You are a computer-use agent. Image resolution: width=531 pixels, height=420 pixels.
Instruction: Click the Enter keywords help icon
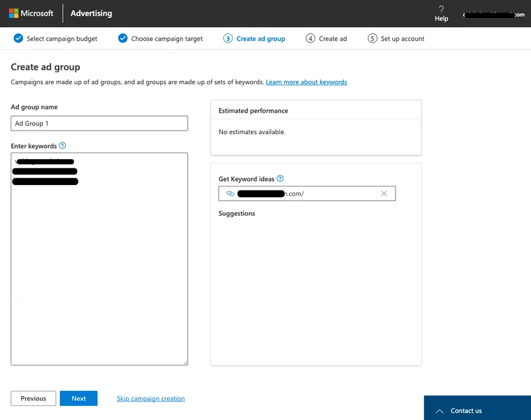tap(62, 145)
